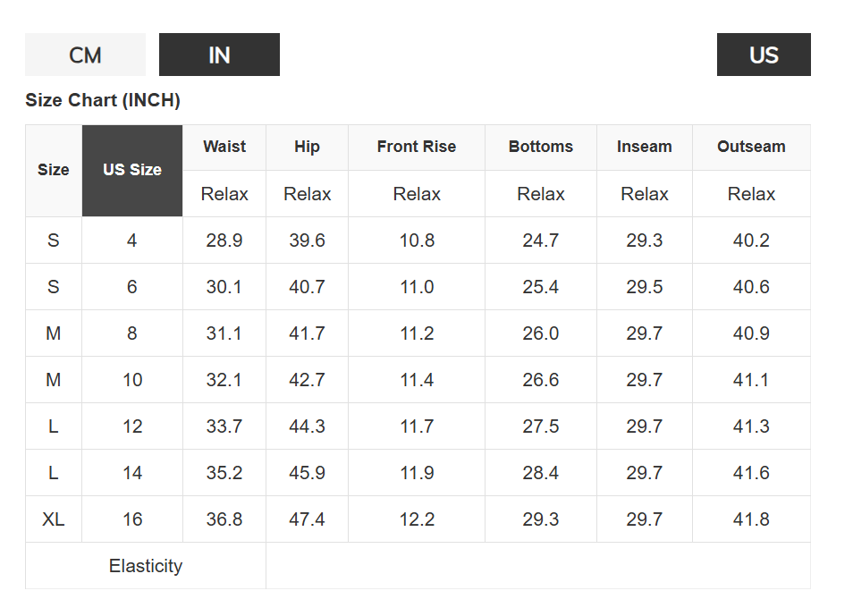Select the US Size column header
Viewport: 853px width, 616px height.
click(132, 170)
